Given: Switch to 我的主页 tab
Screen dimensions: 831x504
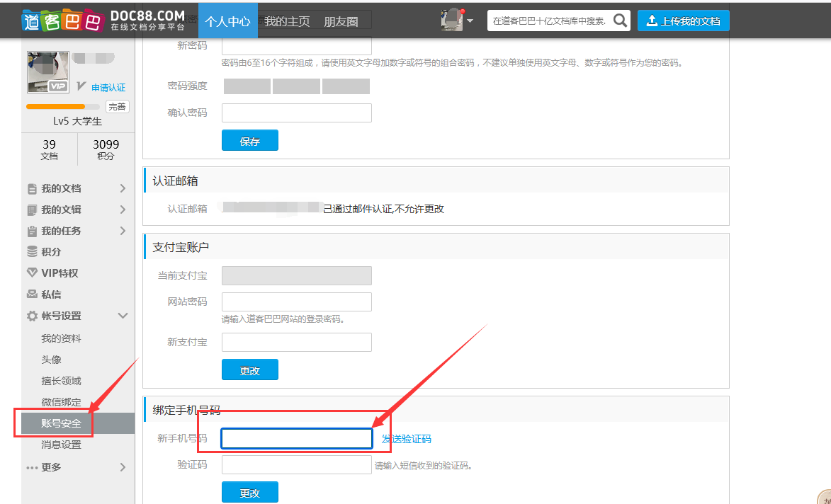Looking at the screenshot, I should [x=287, y=21].
